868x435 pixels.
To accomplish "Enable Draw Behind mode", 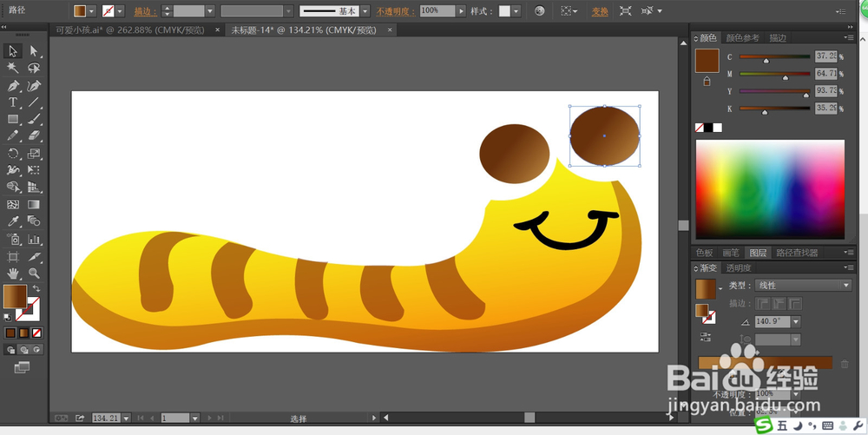I will tap(23, 350).
